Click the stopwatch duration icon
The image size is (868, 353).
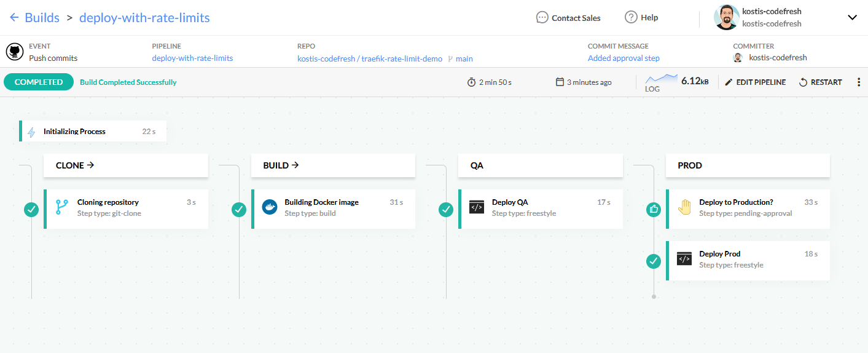[x=471, y=82]
